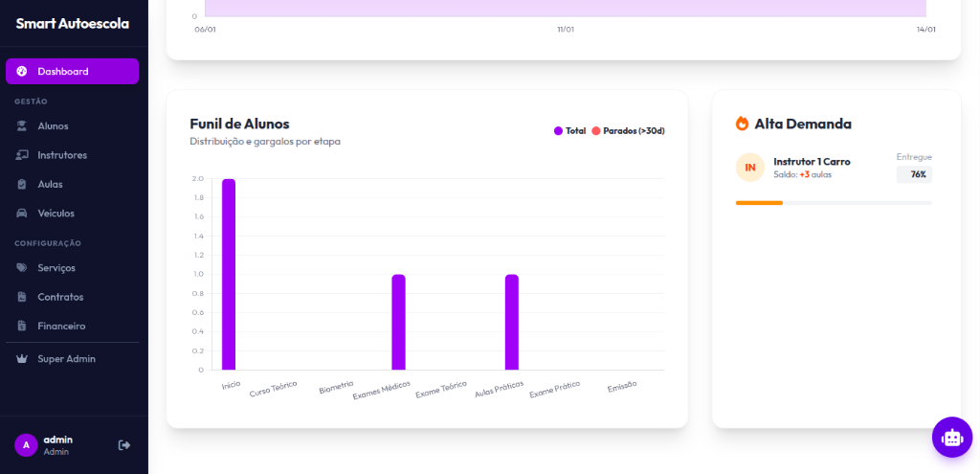Viewport: 980px width, 474px height.
Task: Click the admin user avatar circle
Action: click(x=26, y=445)
